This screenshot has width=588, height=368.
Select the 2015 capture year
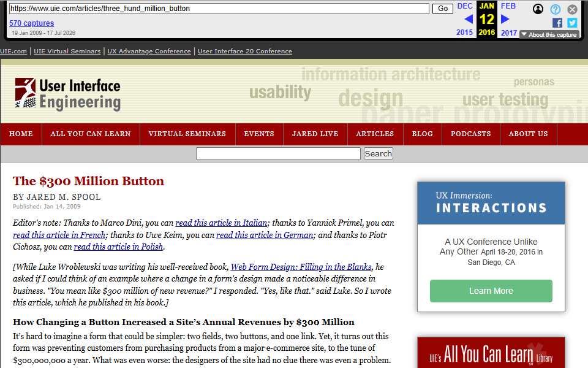(x=464, y=33)
